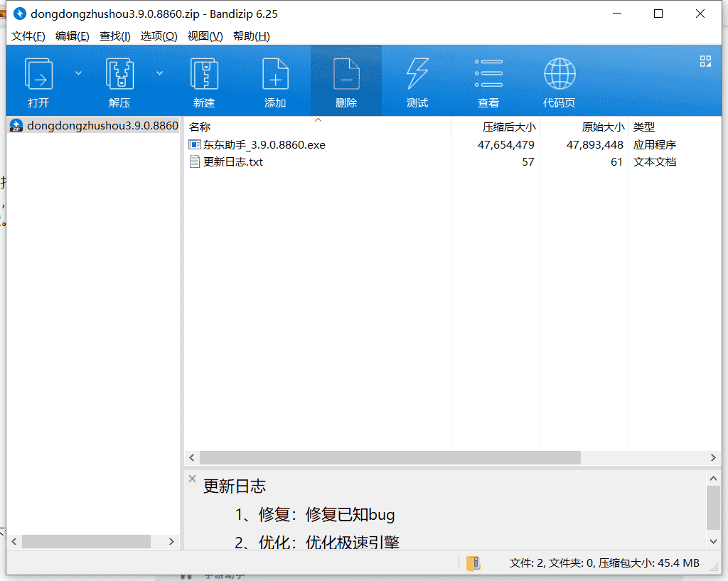Click tree pane scroll left arrow

pyautogui.click(x=14, y=541)
